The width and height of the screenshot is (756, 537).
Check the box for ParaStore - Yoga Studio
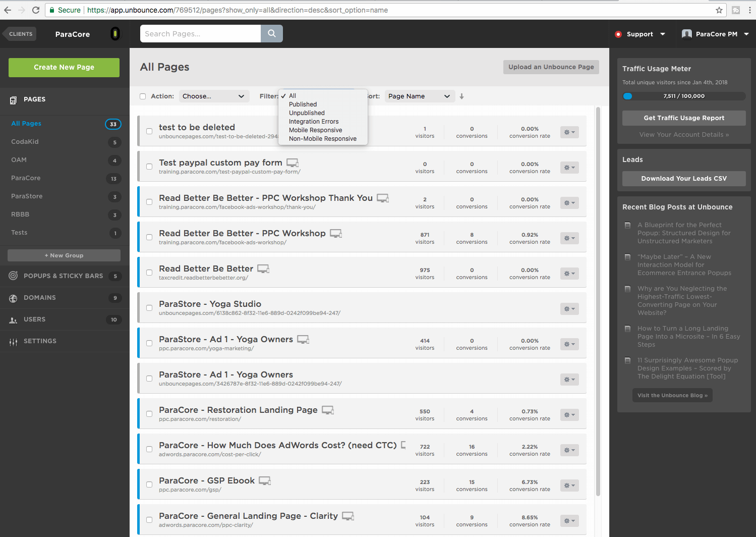tap(149, 308)
